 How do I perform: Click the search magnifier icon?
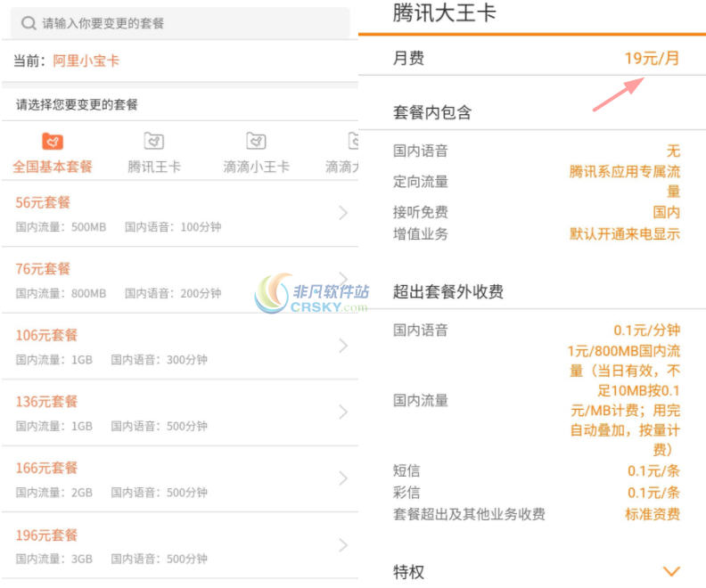(x=29, y=23)
